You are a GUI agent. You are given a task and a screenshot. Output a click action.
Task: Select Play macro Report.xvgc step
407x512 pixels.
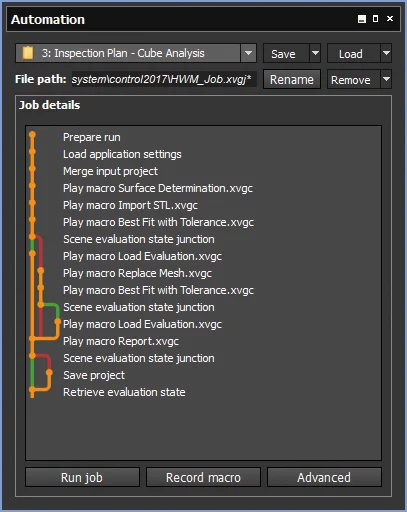coord(121,341)
